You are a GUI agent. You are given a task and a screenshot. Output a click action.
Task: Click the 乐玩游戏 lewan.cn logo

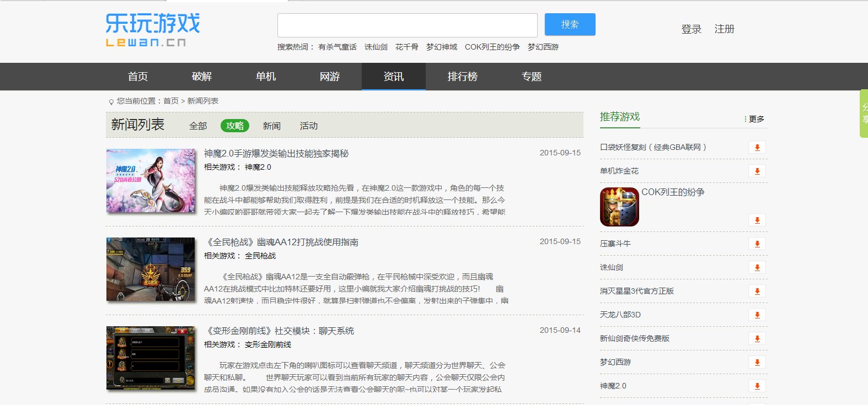tap(153, 30)
